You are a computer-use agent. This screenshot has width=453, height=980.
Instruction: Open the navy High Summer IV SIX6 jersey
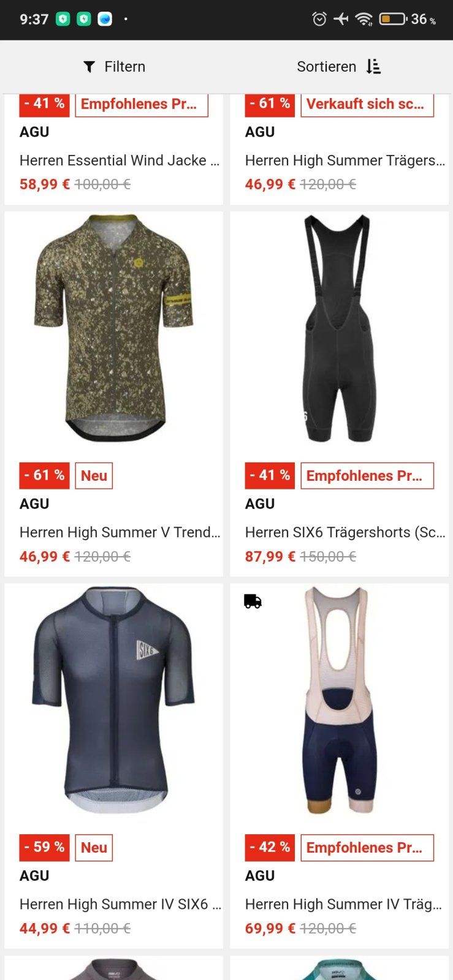pos(113,699)
